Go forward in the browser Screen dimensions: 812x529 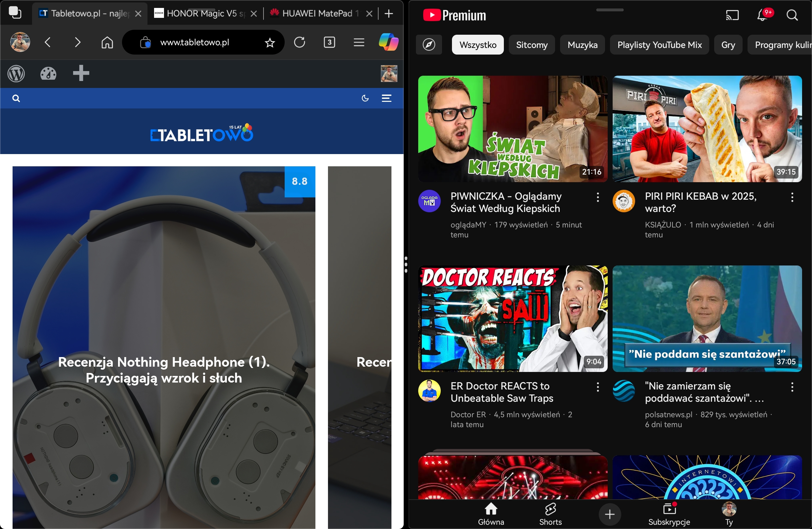[x=77, y=42]
